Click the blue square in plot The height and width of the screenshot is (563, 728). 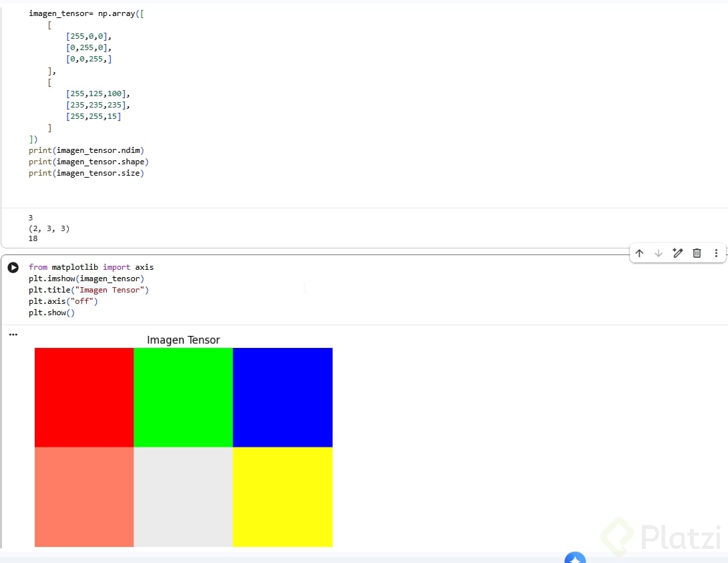(283, 397)
